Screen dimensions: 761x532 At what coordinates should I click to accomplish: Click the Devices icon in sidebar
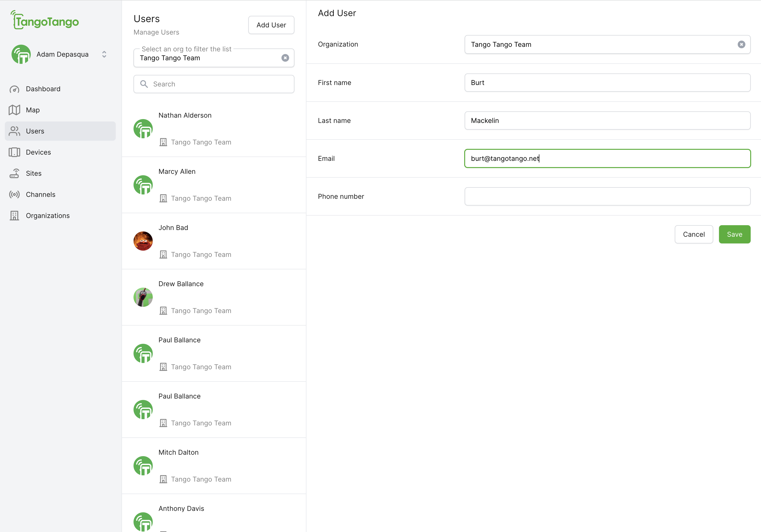click(x=14, y=152)
